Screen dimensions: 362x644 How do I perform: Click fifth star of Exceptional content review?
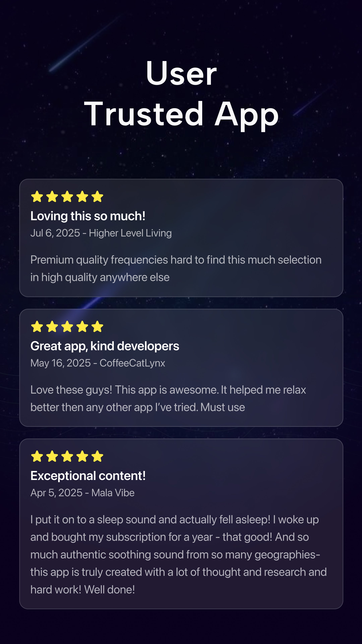pyautogui.click(x=97, y=456)
